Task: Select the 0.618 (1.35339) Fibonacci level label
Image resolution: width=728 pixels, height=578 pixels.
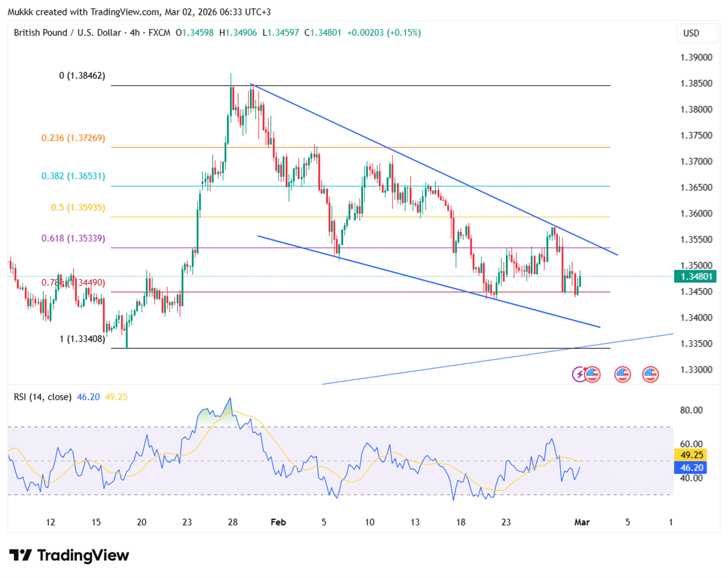Action: click(73, 238)
